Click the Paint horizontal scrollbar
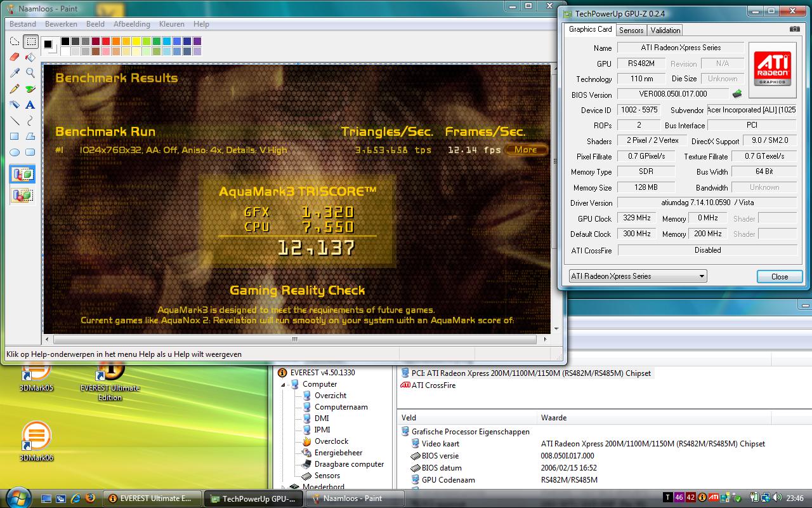The width and height of the screenshot is (812, 508). [296, 339]
